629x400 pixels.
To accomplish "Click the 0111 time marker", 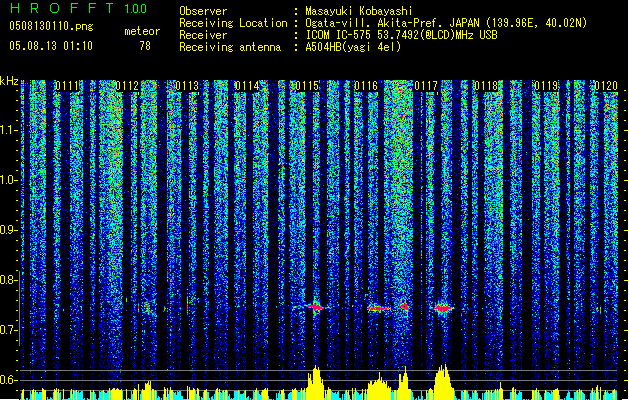I will 67,86.
